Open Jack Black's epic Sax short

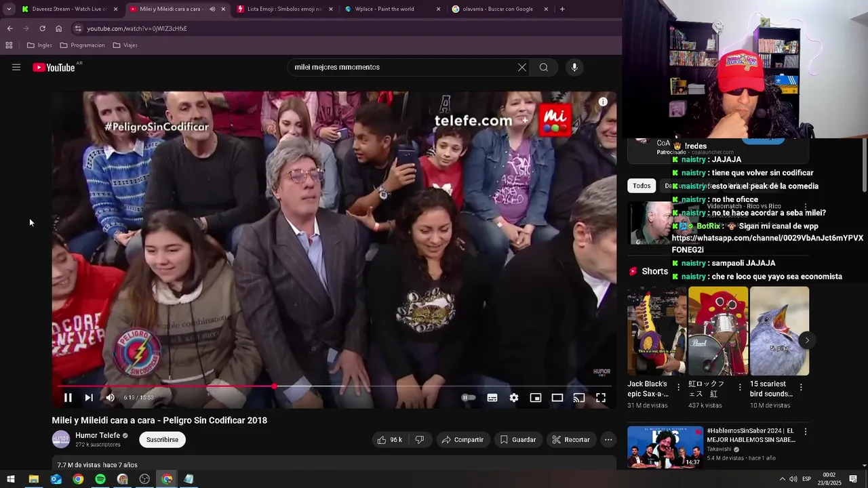(656, 331)
